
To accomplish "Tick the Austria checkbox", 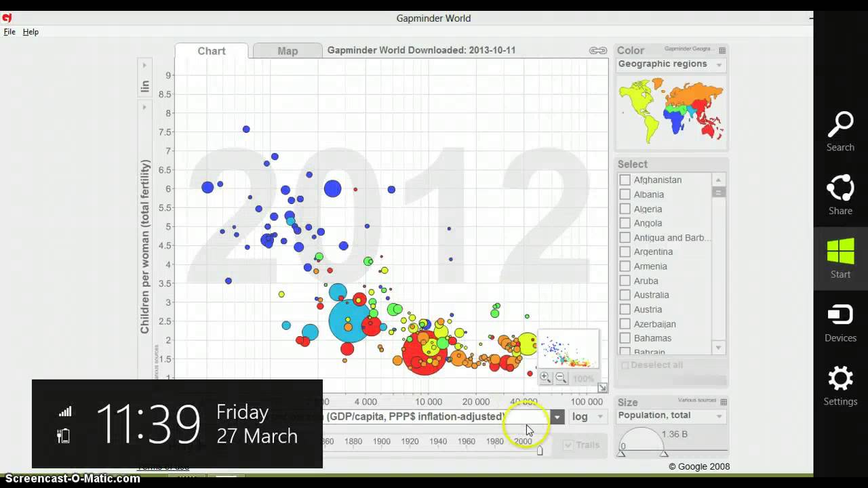I will tap(625, 309).
